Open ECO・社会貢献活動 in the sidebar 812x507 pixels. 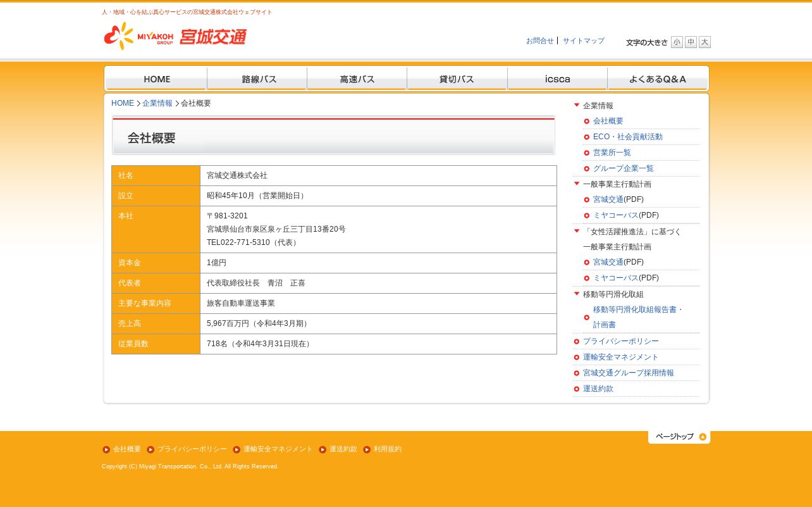628,137
